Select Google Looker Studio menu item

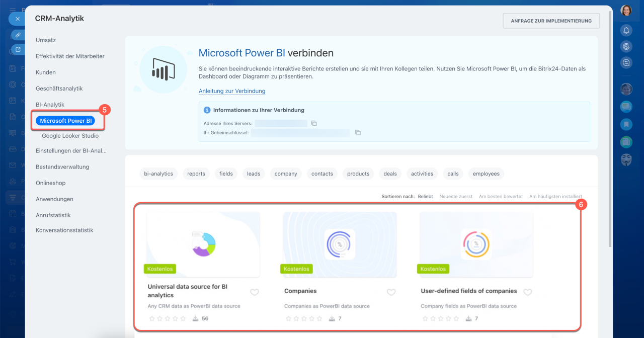coord(70,136)
